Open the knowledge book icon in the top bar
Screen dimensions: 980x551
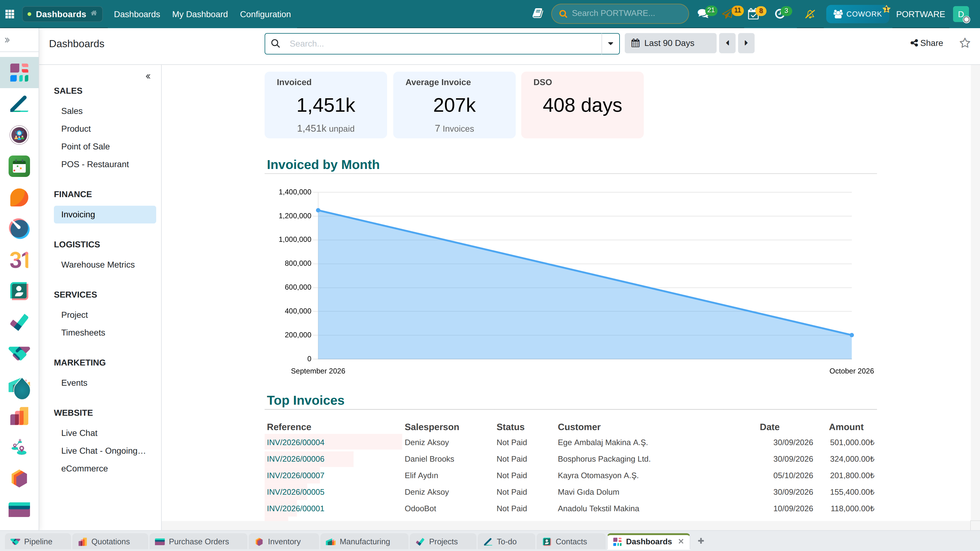click(x=537, y=14)
